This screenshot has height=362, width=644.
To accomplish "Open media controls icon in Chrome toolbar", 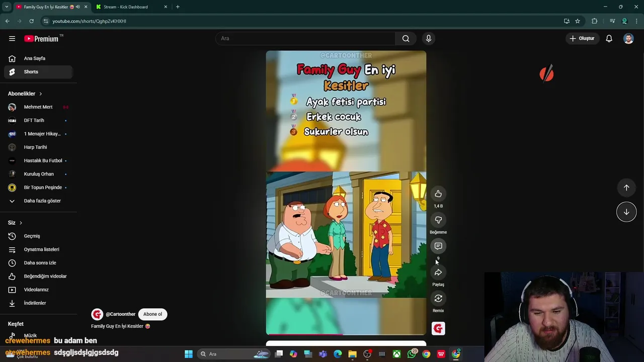I will coord(612,21).
